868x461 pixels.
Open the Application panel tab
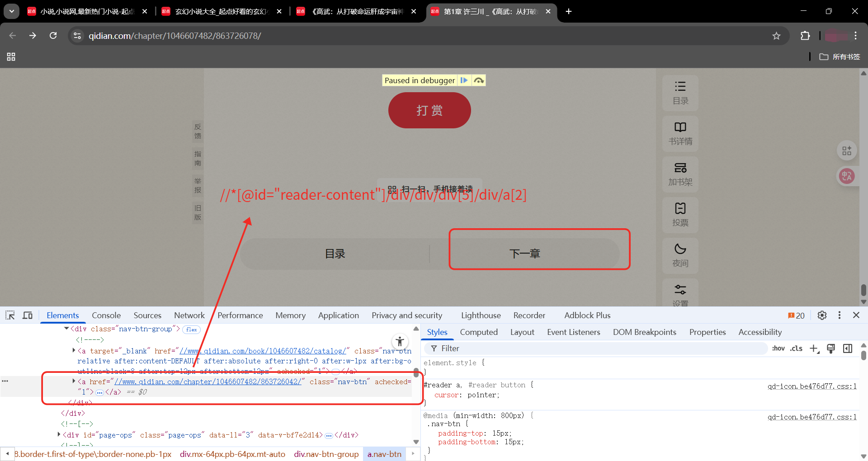click(339, 315)
